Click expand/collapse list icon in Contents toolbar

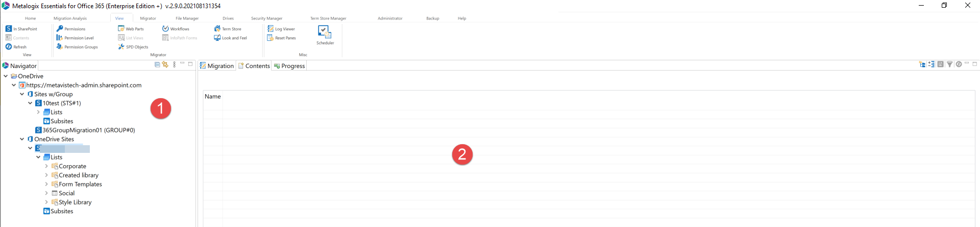pyautogui.click(x=932, y=64)
